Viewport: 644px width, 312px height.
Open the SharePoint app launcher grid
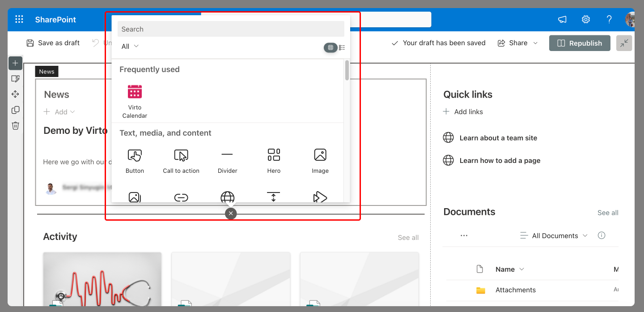click(x=19, y=19)
